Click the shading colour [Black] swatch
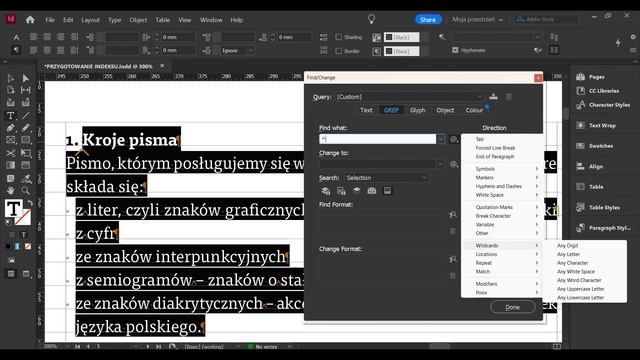 click(402, 37)
